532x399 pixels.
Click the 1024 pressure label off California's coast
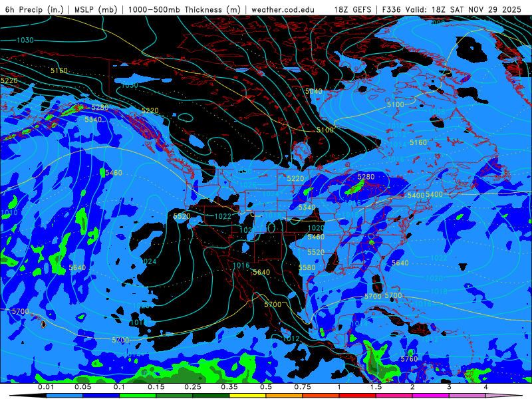point(148,261)
